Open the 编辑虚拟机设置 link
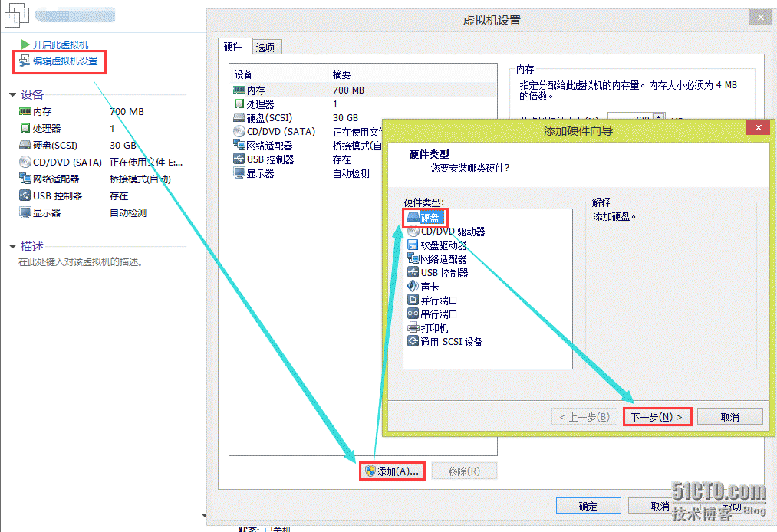The width and height of the screenshot is (777, 532). pyautogui.click(x=65, y=61)
